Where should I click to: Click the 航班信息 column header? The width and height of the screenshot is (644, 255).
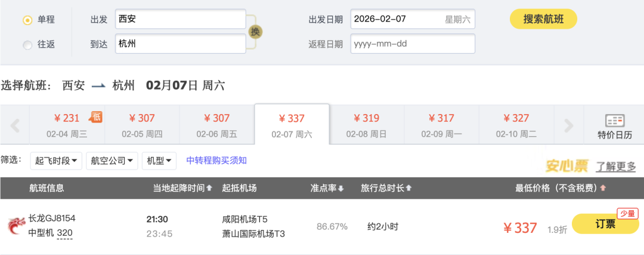click(47, 188)
